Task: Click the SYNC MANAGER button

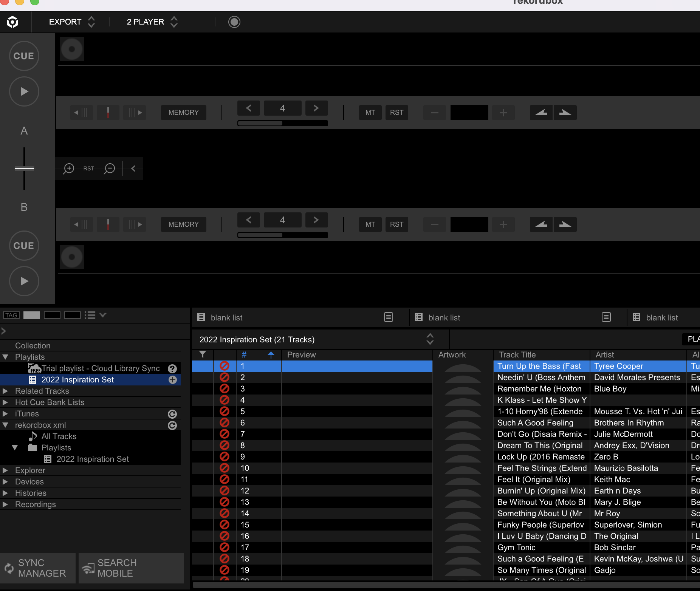Action: [37, 568]
